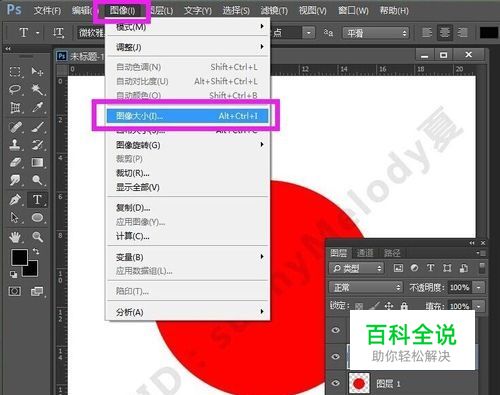Toggle lock all padlock icon
The height and width of the screenshot is (395, 500).
click(x=404, y=306)
